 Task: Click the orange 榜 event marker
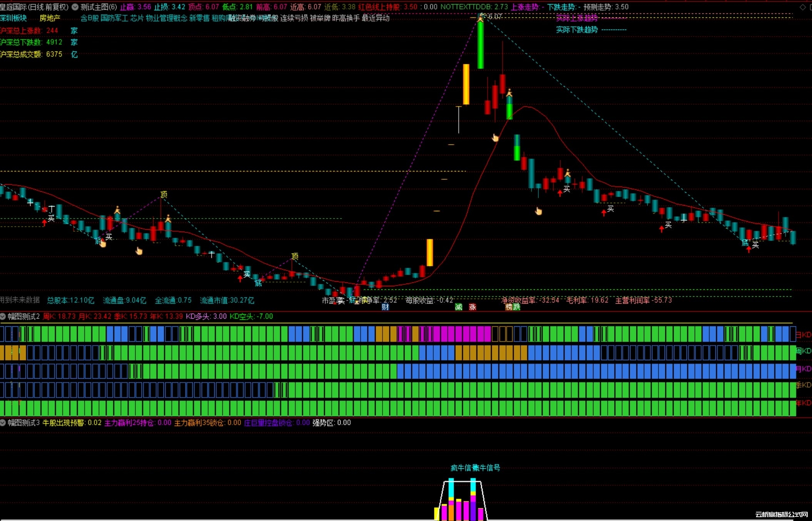(509, 307)
